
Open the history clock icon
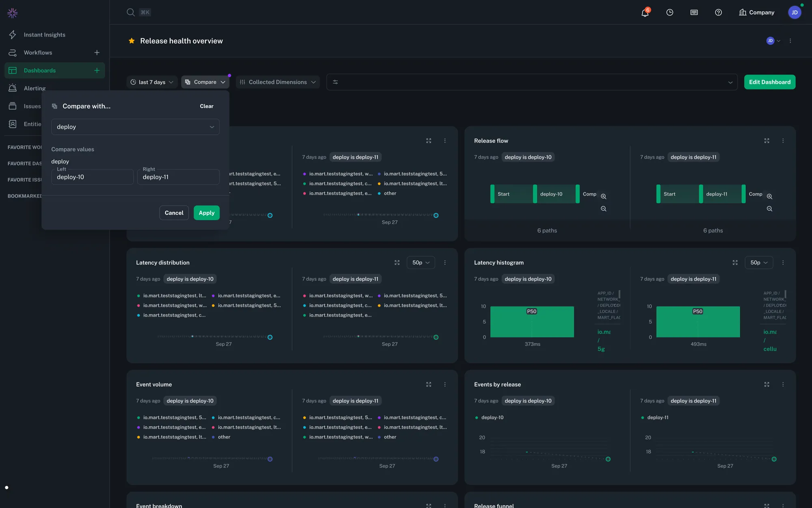670,13
